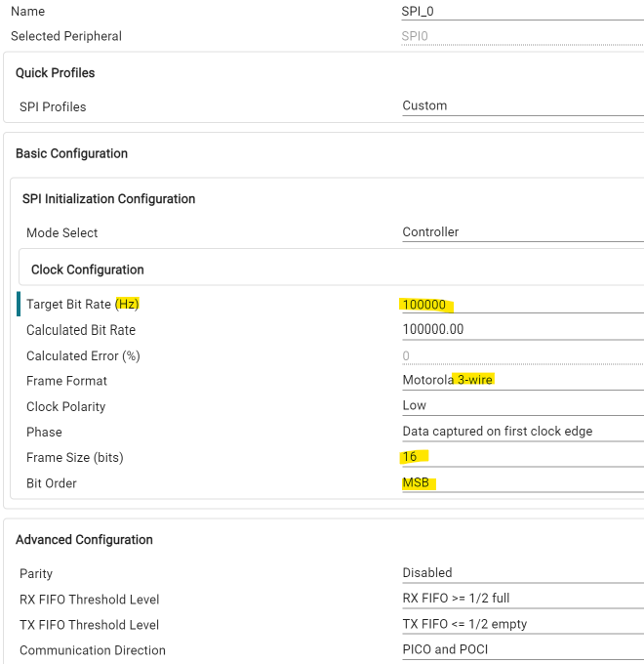
Task: Click the TX FIFO Threshold Level label
Action: 89,625
